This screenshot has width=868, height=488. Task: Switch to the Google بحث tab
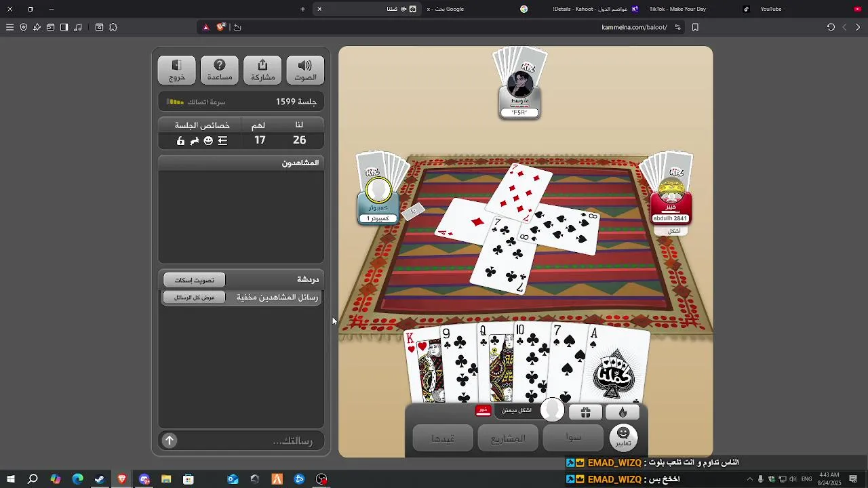click(x=478, y=9)
